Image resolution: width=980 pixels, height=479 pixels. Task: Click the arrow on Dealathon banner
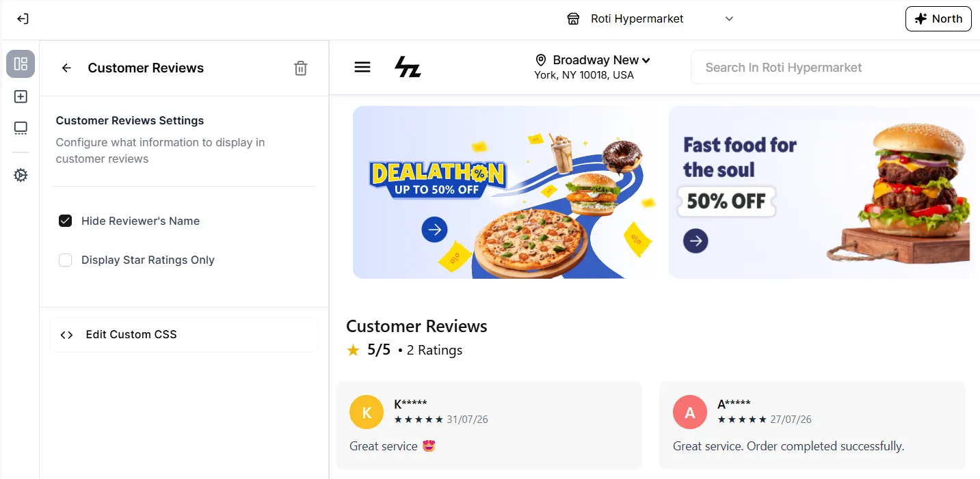434,230
